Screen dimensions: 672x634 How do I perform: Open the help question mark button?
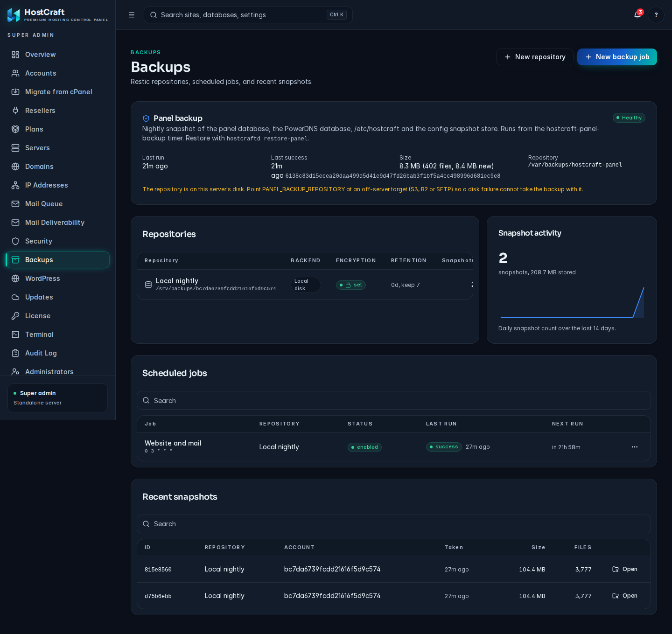656,15
